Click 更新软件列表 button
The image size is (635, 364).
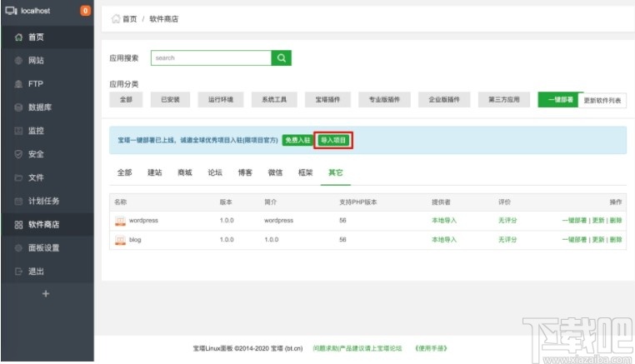(602, 101)
